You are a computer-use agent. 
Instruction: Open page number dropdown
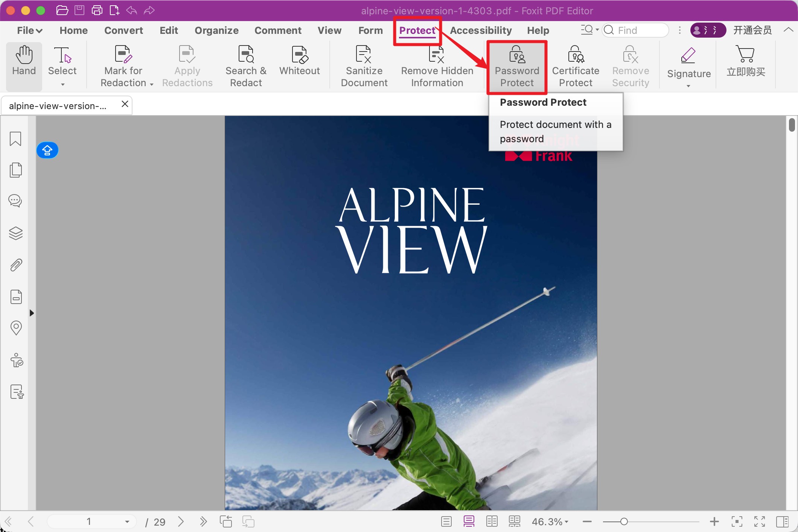[x=127, y=521]
